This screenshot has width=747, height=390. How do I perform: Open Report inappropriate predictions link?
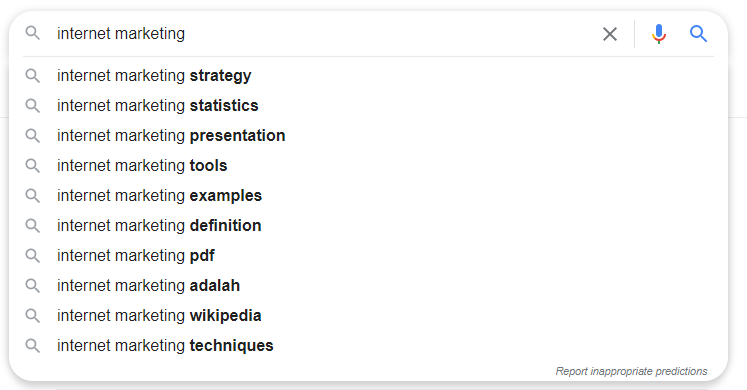click(631, 371)
